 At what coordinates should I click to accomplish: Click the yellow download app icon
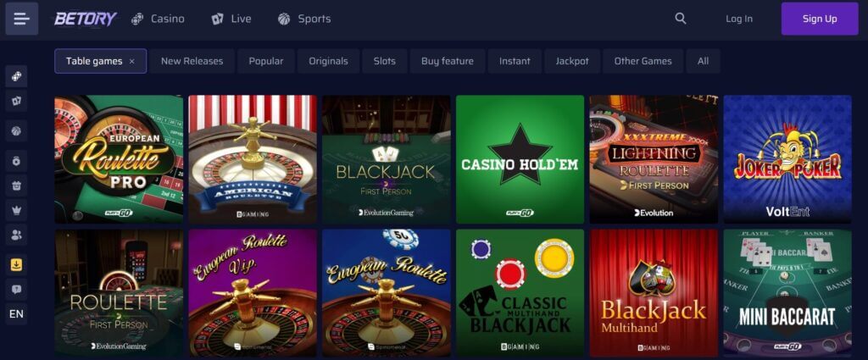[17, 265]
